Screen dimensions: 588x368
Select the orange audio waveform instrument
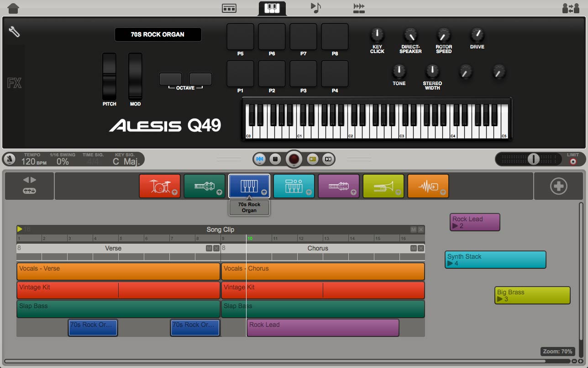(428, 186)
